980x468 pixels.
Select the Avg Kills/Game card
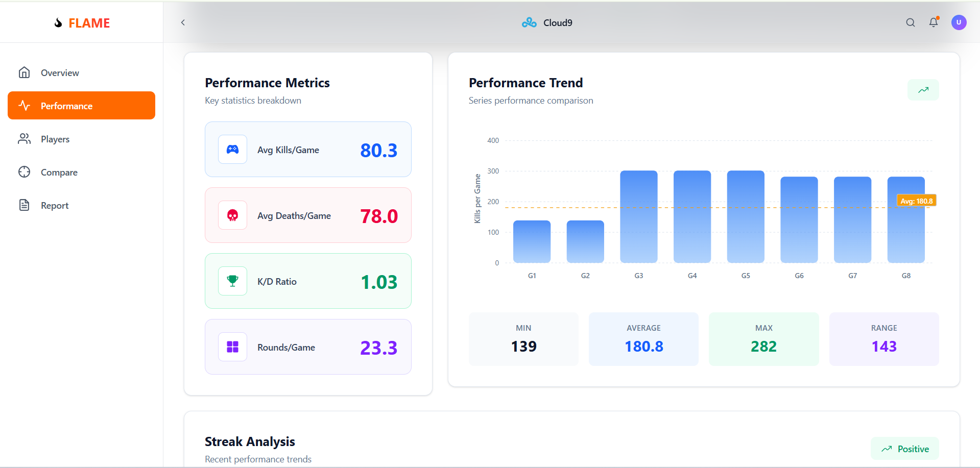(308, 150)
